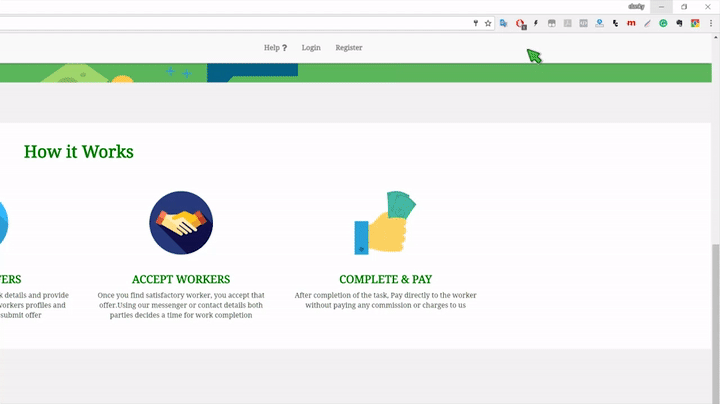Click the bookmark star icon

click(x=488, y=23)
